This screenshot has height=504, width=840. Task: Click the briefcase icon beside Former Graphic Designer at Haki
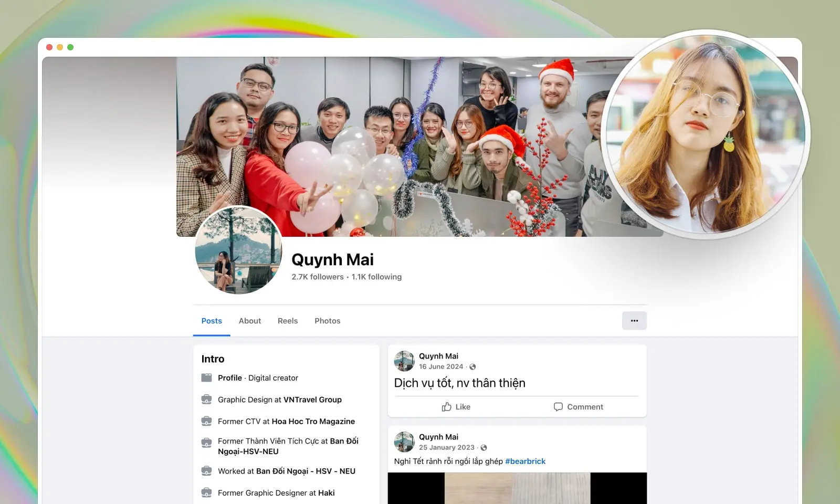pos(206,493)
